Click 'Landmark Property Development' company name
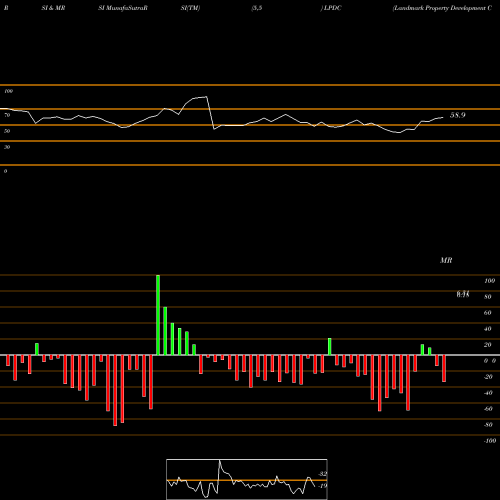The width and height of the screenshot is (500, 500). point(440,8)
